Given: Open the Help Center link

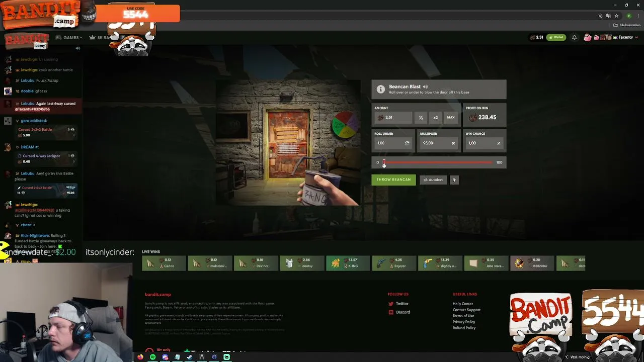Looking at the screenshot, I should [463, 304].
